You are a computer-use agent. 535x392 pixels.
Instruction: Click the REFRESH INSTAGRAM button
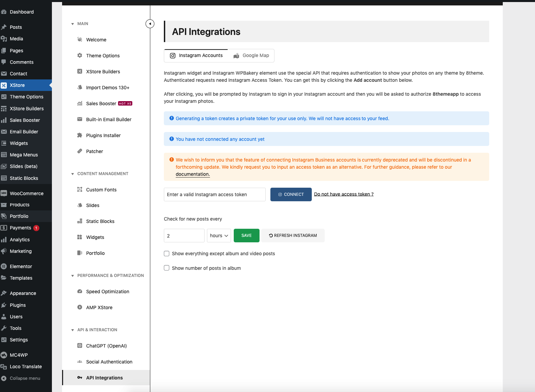click(x=293, y=236)
